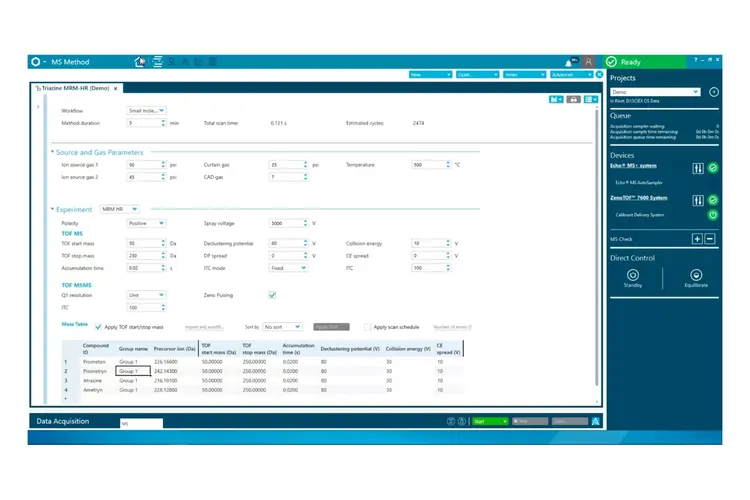
Task: Open the Polarity dropdown
Action: point(147,223)
